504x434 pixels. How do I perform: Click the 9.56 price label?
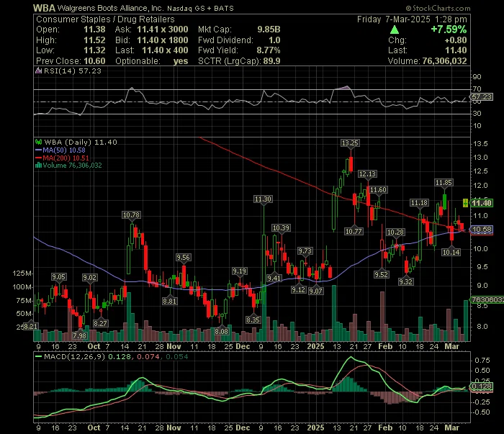[x=183, y=258]
